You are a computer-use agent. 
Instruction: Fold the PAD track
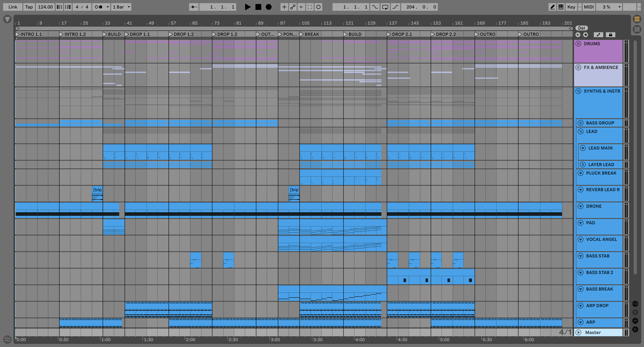[581, 223]
